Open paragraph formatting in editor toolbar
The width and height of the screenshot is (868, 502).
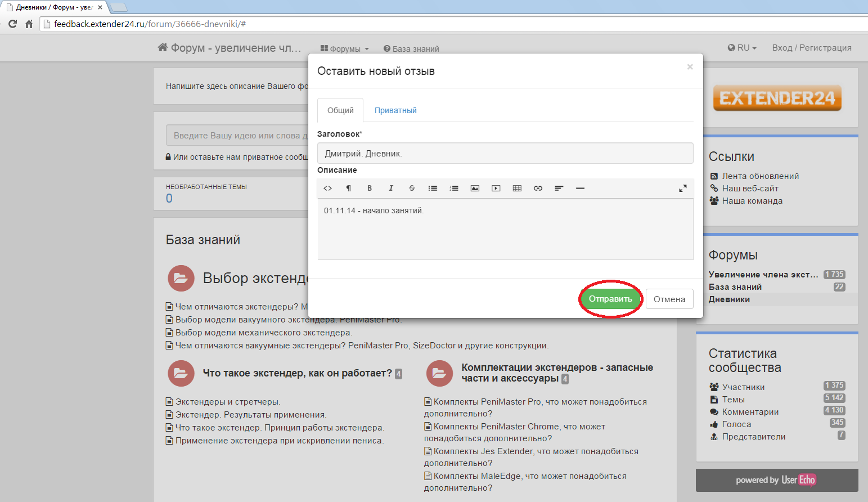(348, 189)
